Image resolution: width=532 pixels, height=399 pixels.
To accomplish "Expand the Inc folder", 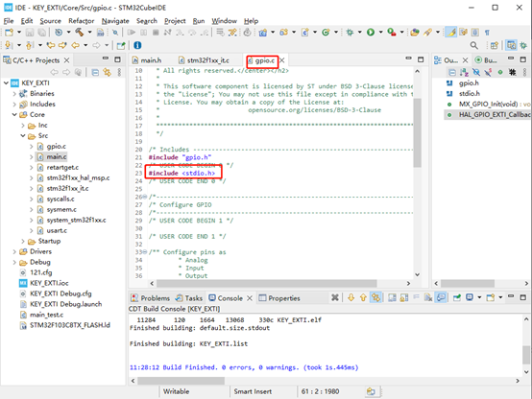I will point(23,126).
